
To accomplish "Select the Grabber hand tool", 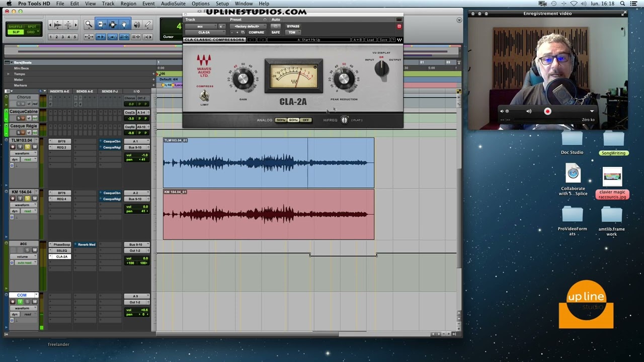I will tap(124, 25).
